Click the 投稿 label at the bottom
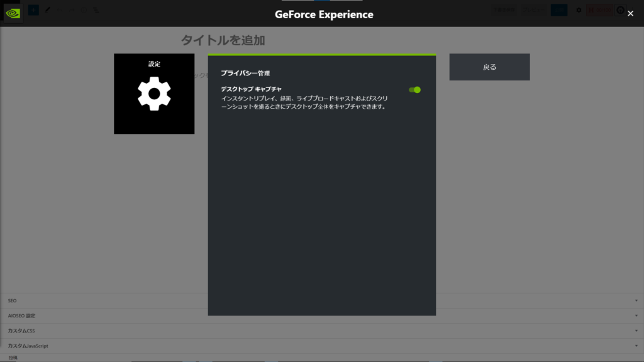Image resolution: width=644 pixels, height=362 pixels. (x=13, y=358)
